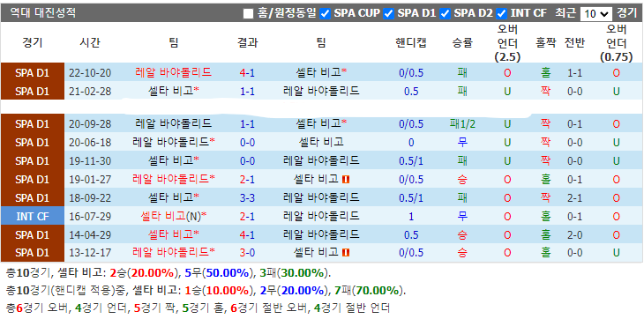Click the 시간 column header
This screenshot has width=644, height=319.
click(x=90, y=42)
